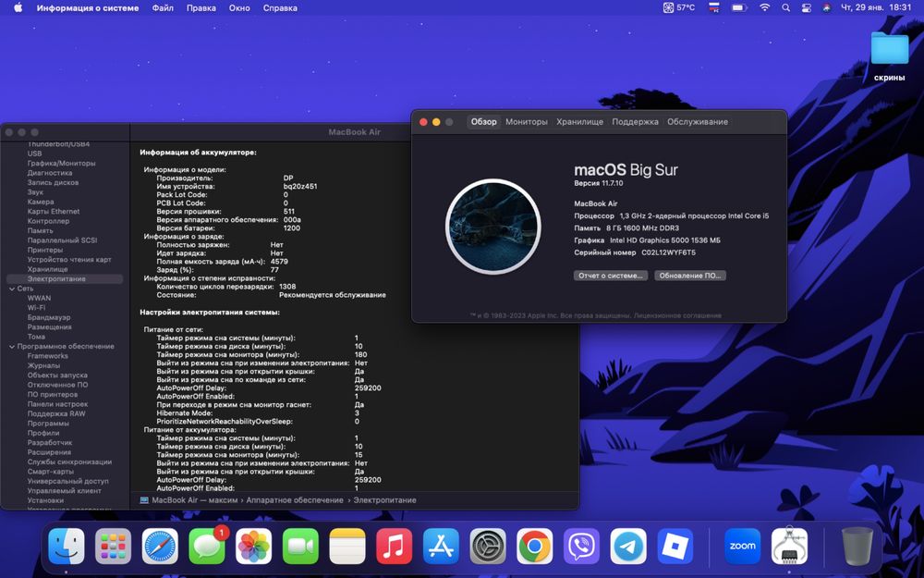Open the Окно menu
924x578 pixels.
(x=239, y=7)
